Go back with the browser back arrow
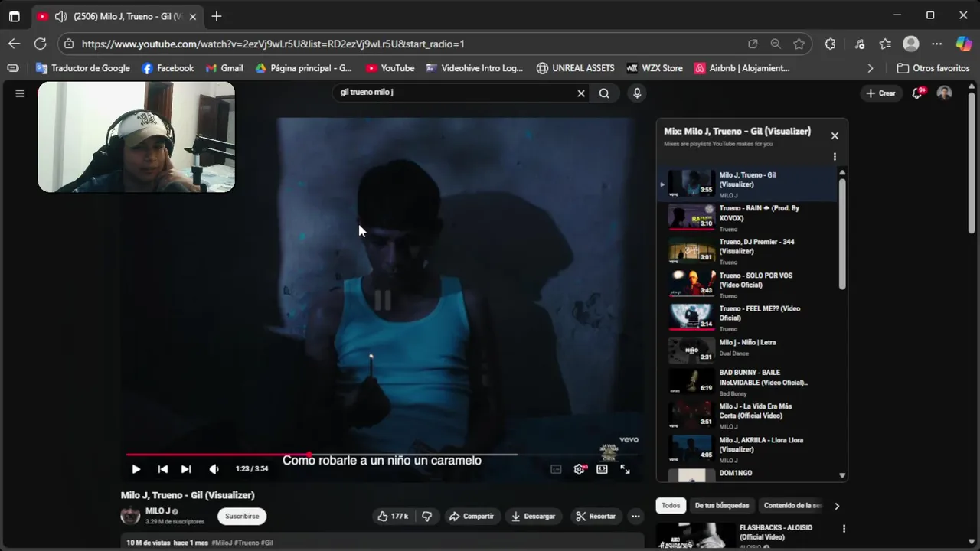980x551 pixels. [x=14, y=44]
